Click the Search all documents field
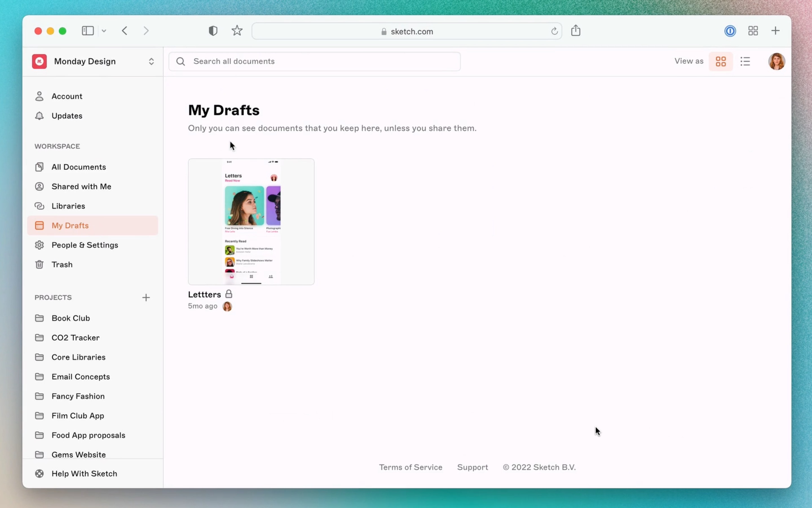Viewport: 812px width, 508px height. [x=314, y=62]
